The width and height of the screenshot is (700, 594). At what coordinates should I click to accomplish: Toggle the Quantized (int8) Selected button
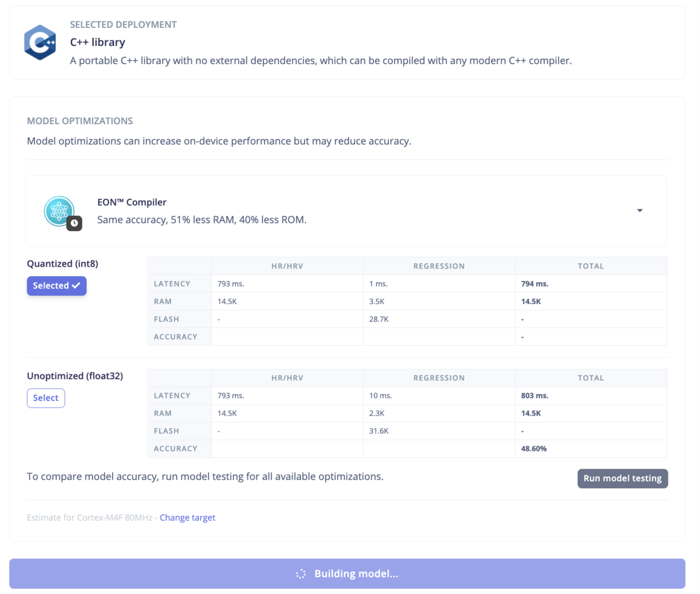click(x=56, y=286)
